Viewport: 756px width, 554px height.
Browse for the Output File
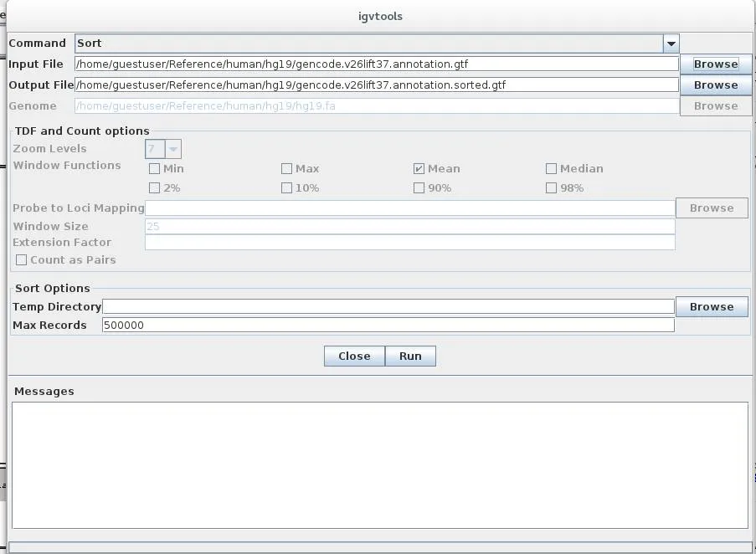pos(716,85)
